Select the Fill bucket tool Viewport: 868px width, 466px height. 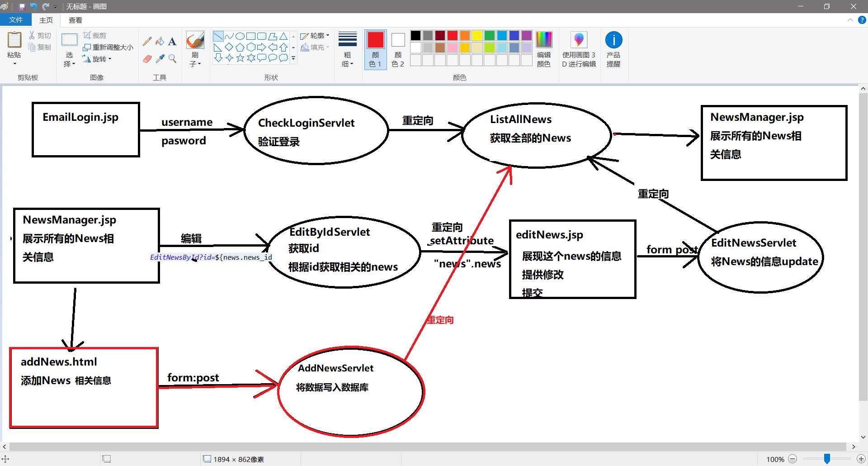point(160,41)
